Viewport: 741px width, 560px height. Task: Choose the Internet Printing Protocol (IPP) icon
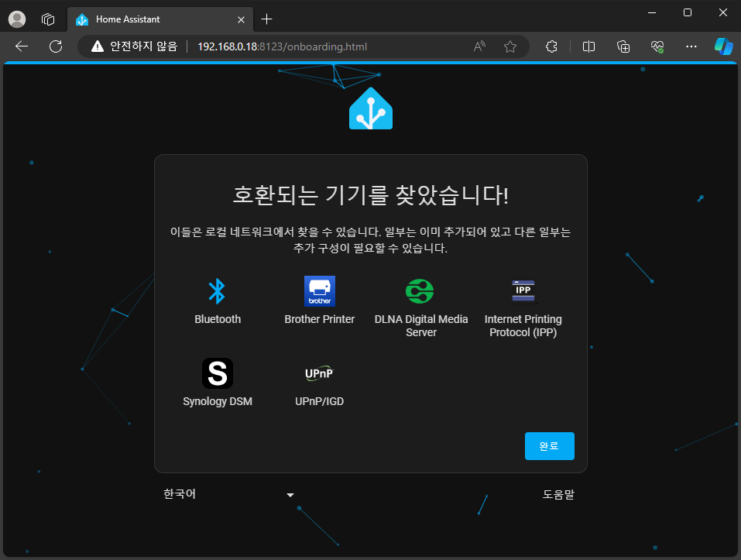pyautogui.click(x=523, y=290)
